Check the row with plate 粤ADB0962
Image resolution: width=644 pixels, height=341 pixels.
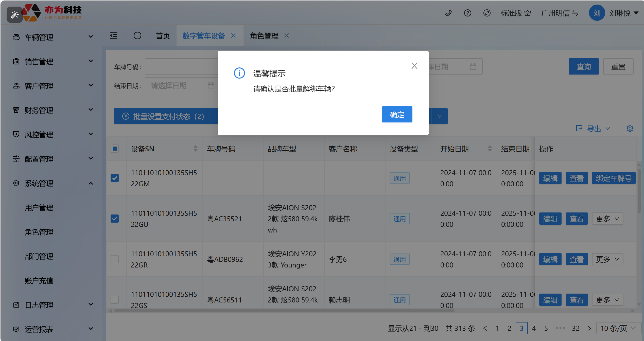pos(115,259)
